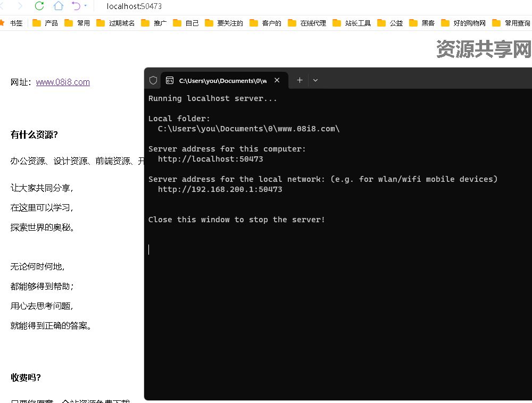The image size is (532, 403).
Task: Click the command-prompt icon on the active terminal tab
Action: click(x=170, y=80)
